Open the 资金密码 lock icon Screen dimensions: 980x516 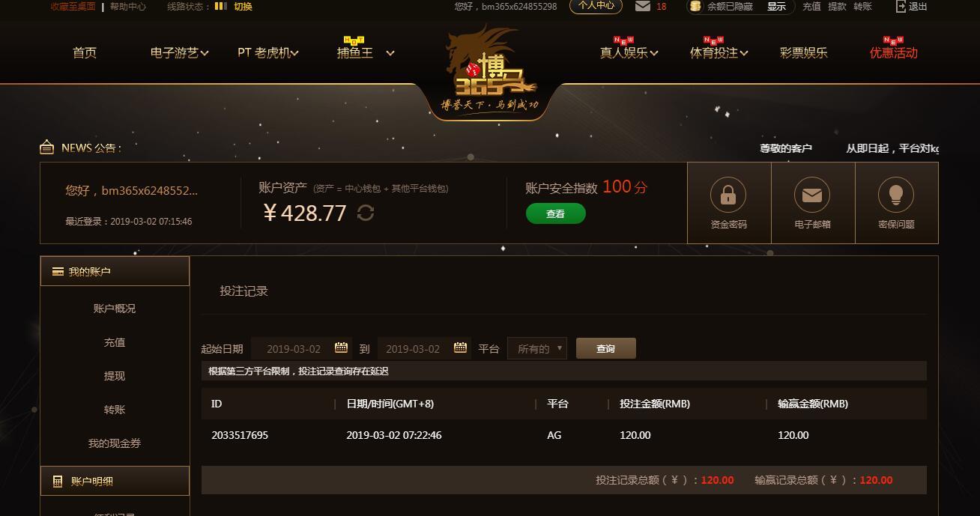pos(728,195)
